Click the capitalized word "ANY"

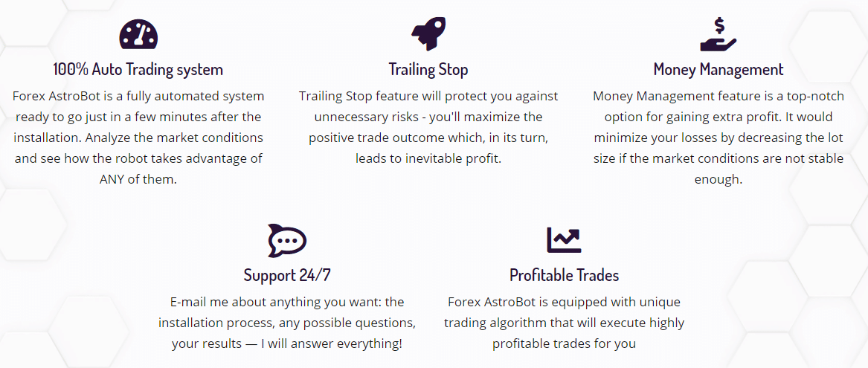(114, 180)
